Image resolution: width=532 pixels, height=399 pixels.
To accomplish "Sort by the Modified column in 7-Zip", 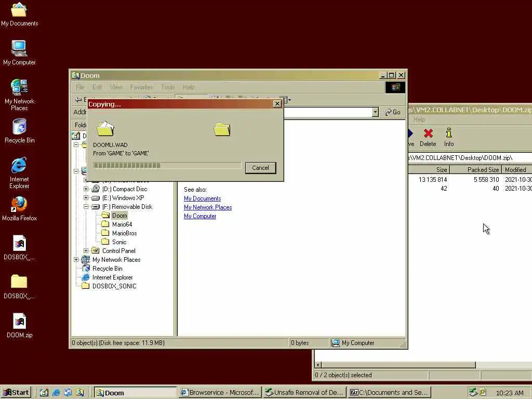I will (x=516, y=170).
